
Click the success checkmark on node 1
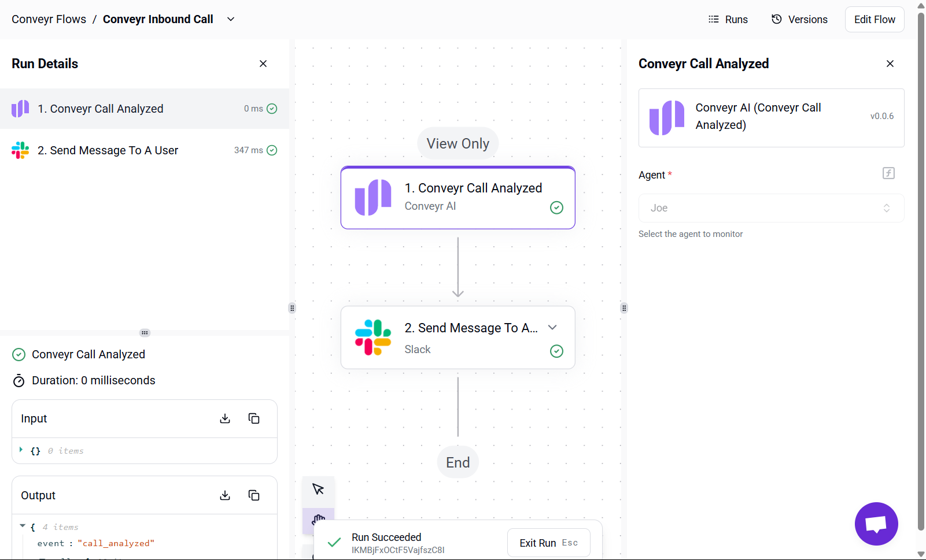pyautogui.click(x=556, y=207)
